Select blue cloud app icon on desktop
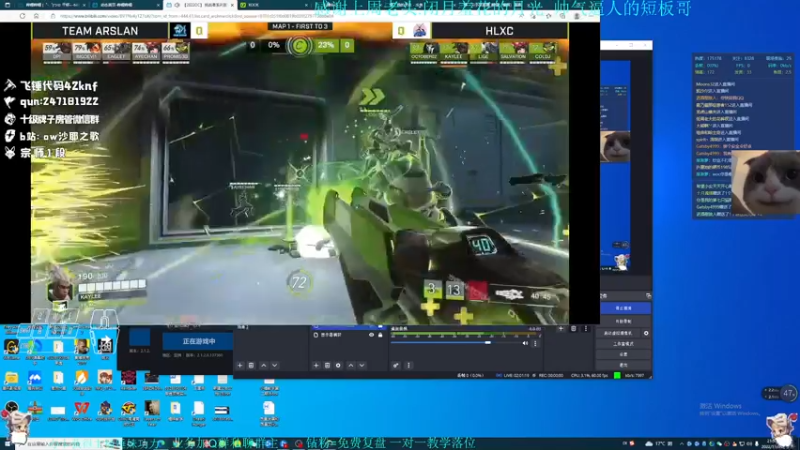800x450 pixels. point(35,379)
